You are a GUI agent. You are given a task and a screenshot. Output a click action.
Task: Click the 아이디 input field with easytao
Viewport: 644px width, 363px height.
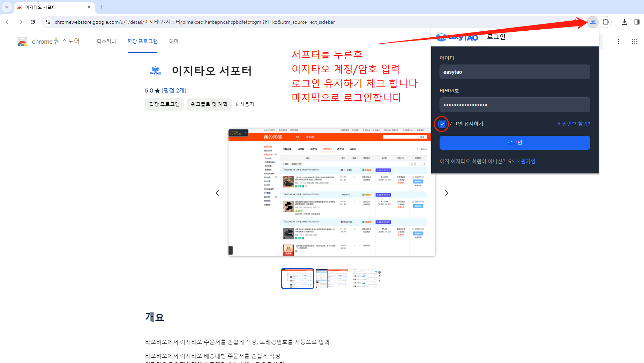(515, 72)
